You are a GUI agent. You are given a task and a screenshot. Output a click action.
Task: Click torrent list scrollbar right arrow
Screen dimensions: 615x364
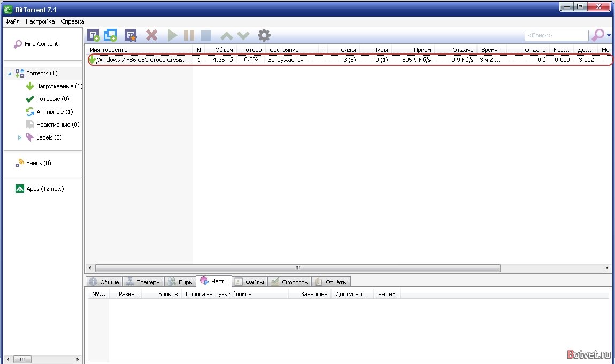[x=607, y=268]
